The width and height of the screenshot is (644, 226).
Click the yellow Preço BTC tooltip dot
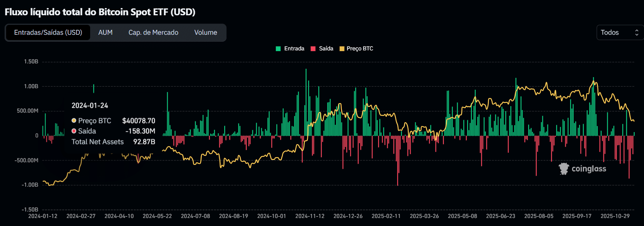pos(74,121)
